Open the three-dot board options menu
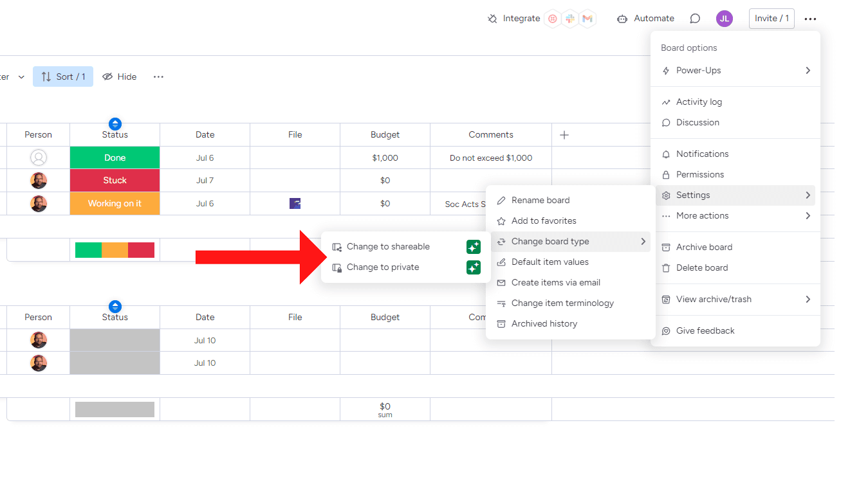 click(810, 19)
